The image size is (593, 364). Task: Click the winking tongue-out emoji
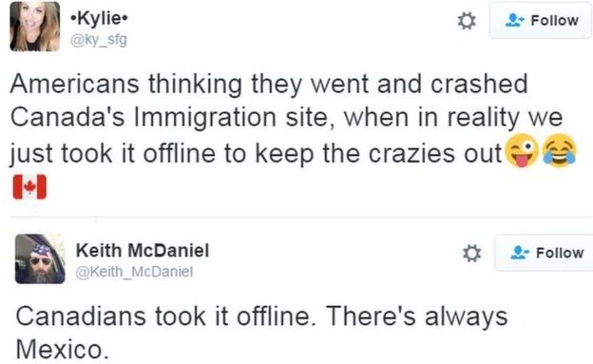523,150
